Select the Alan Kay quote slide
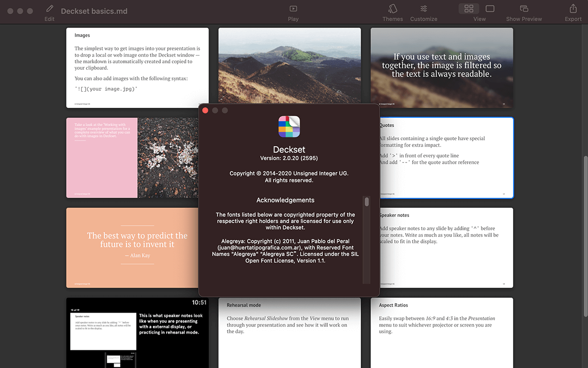 tap(132, 248)
